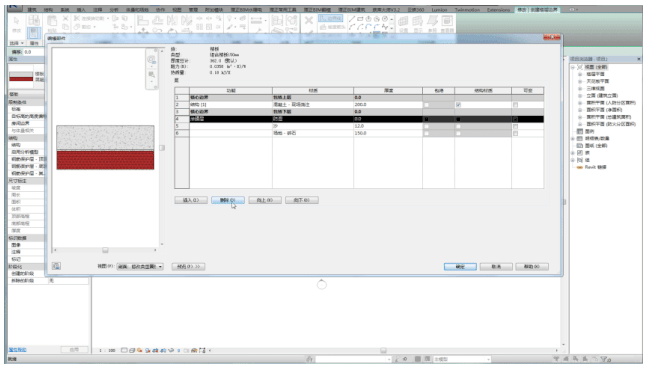Expand 楼层平面 node in Project Browser
Image resolution: width=652 pixels, height=373 pixels.
580,74
